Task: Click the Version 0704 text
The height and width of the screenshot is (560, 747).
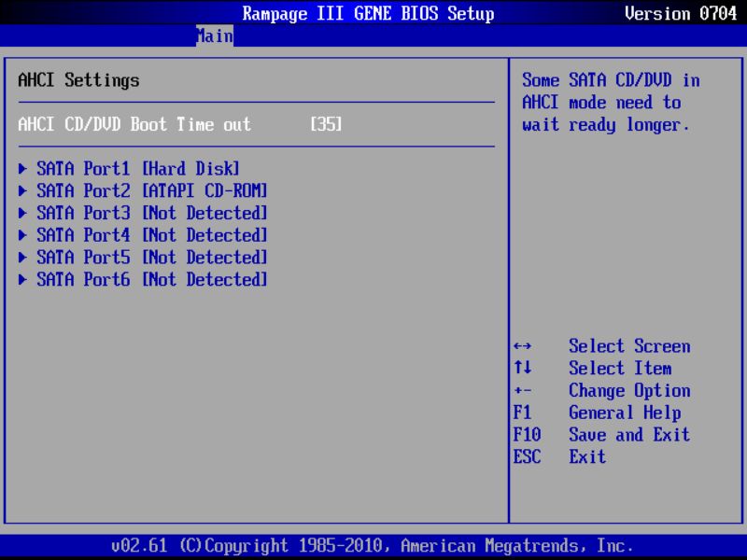Action: point(681,13)
